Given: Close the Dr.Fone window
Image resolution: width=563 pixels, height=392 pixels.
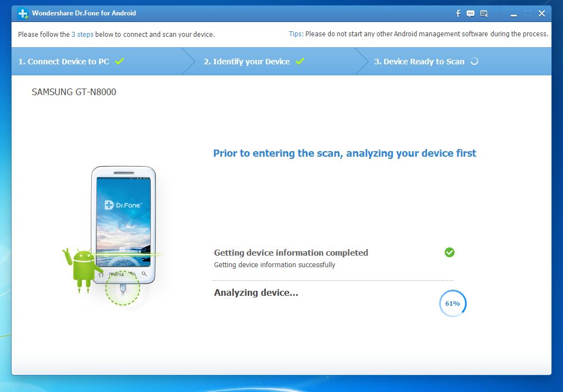Looking at the screenshot, I should [542, 14].
